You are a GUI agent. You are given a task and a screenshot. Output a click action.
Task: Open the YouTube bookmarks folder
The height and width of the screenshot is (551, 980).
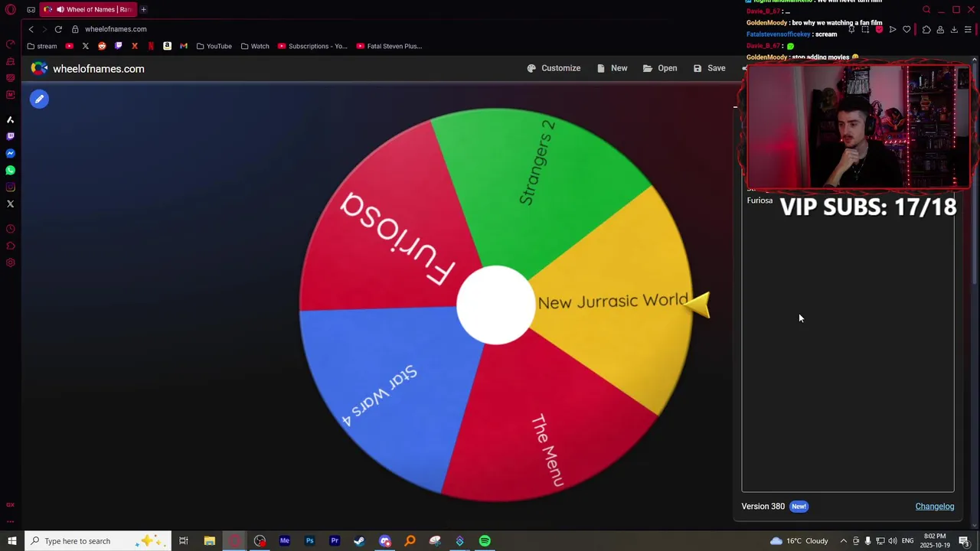214,46
